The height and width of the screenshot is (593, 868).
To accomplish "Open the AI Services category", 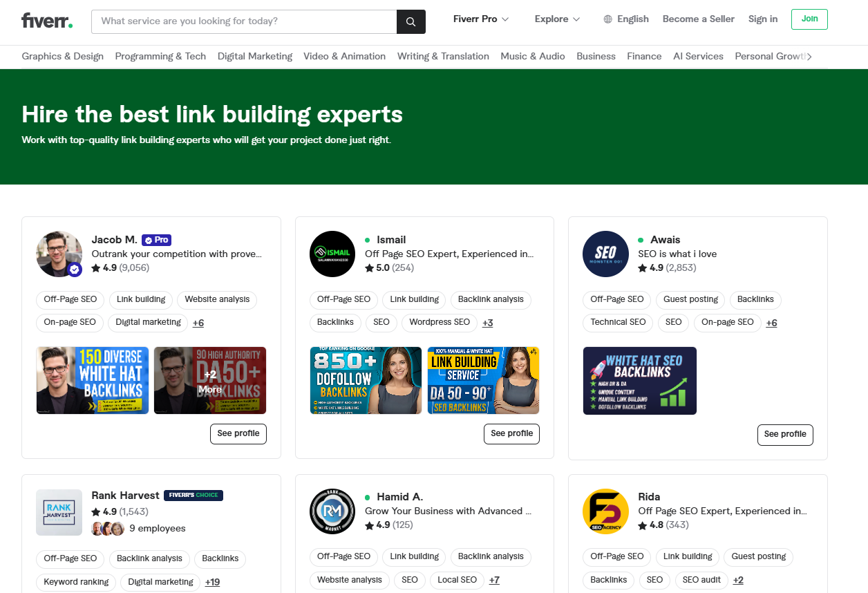I will click(699, 57).
